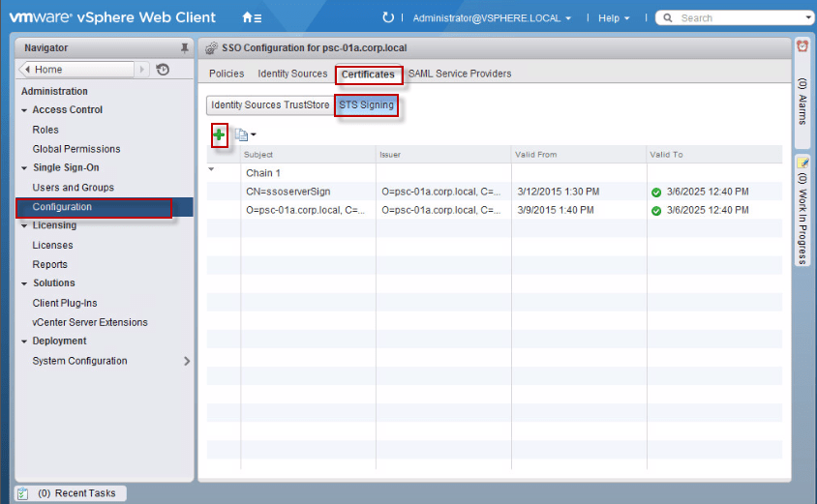
Task: Open the Alarms side panel icon
Action: 802,46
